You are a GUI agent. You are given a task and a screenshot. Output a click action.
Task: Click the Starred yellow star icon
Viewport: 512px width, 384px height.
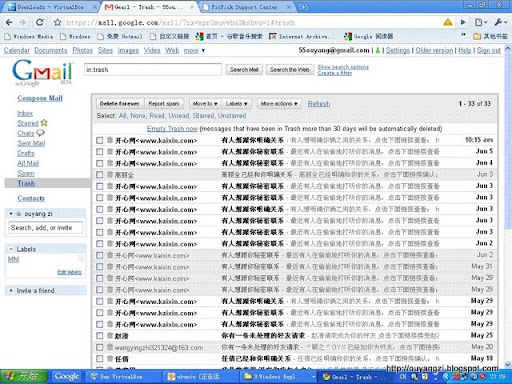coord(44,123)
